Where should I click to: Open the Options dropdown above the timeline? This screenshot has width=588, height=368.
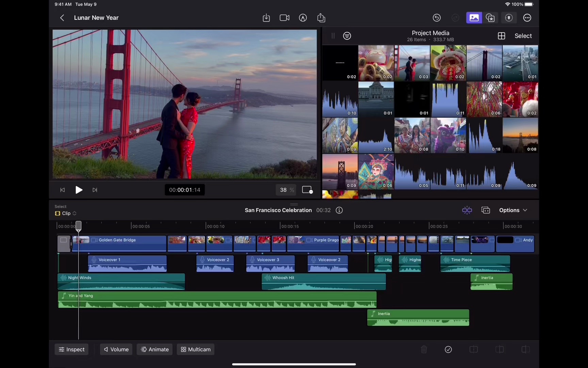pyautogui.click(x=513, y=210)
